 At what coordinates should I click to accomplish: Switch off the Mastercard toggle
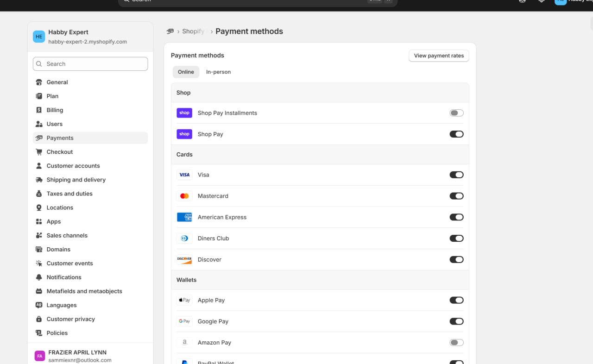pos(456,196)
